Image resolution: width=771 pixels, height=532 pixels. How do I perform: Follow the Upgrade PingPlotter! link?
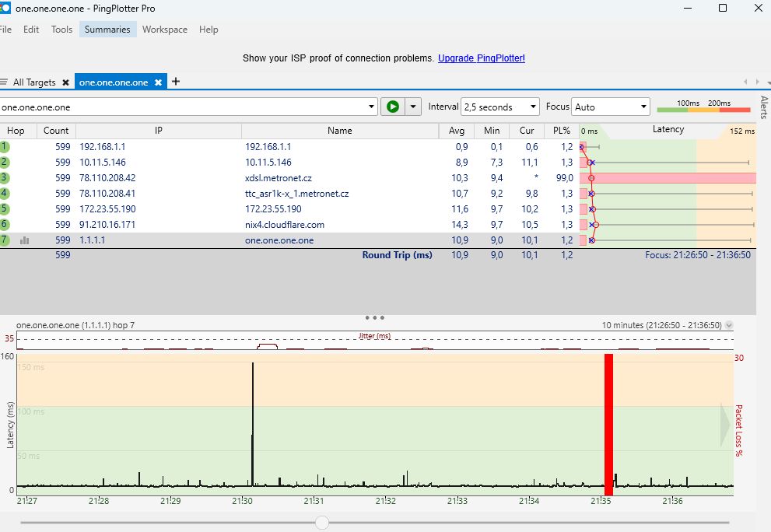click(x=481, y=58)
